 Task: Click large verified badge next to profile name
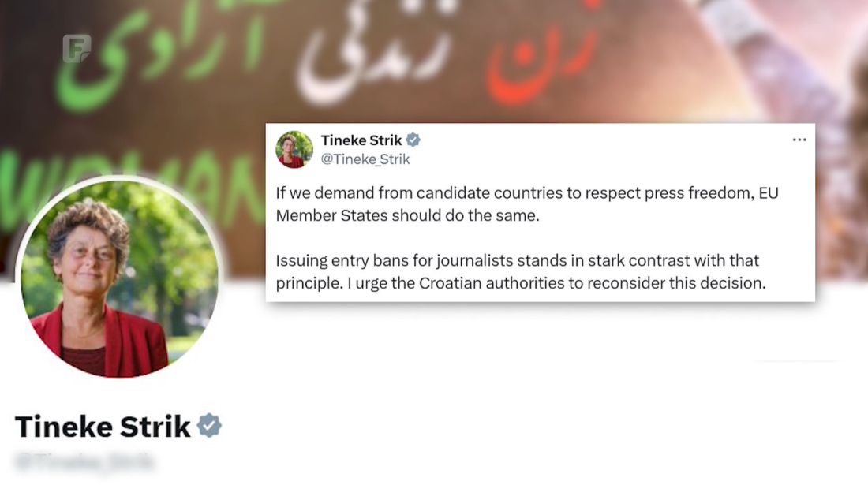tap(209, 426)
